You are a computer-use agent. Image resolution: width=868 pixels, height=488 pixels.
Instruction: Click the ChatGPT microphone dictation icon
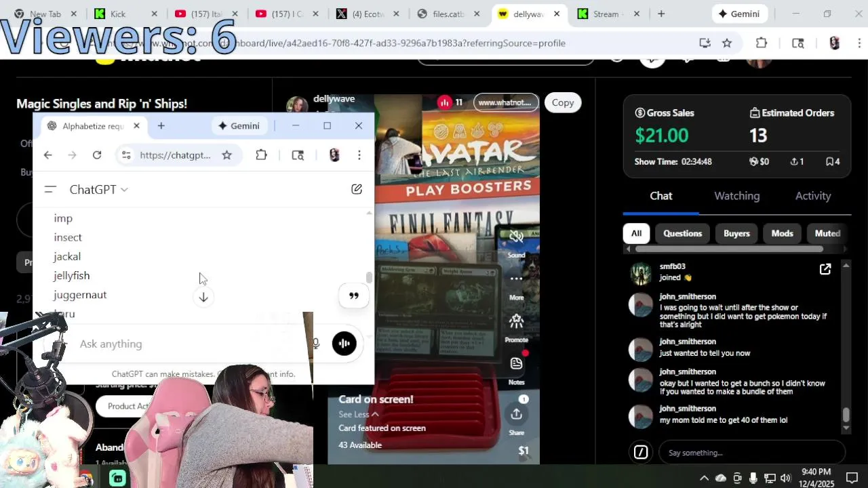316,344
